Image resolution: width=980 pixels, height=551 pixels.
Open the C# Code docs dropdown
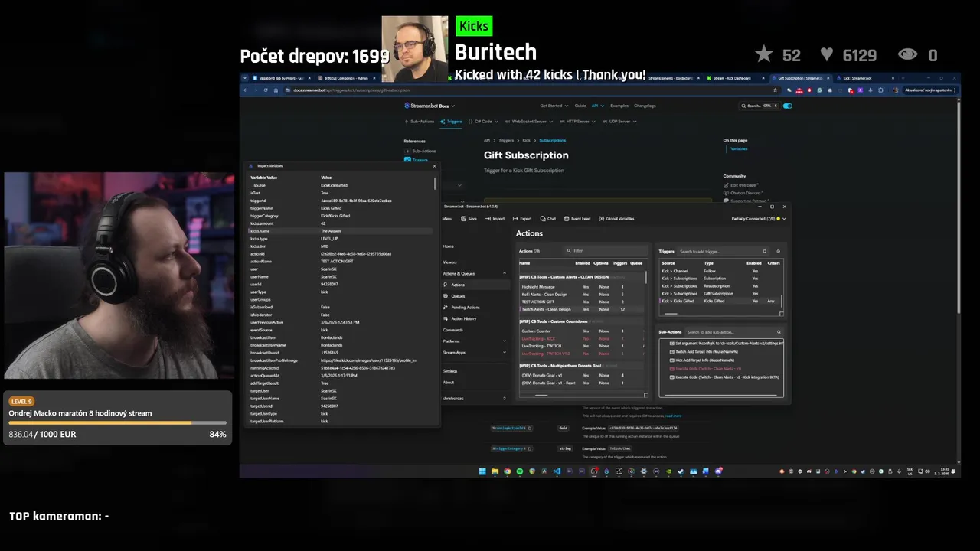coord(483,121)
